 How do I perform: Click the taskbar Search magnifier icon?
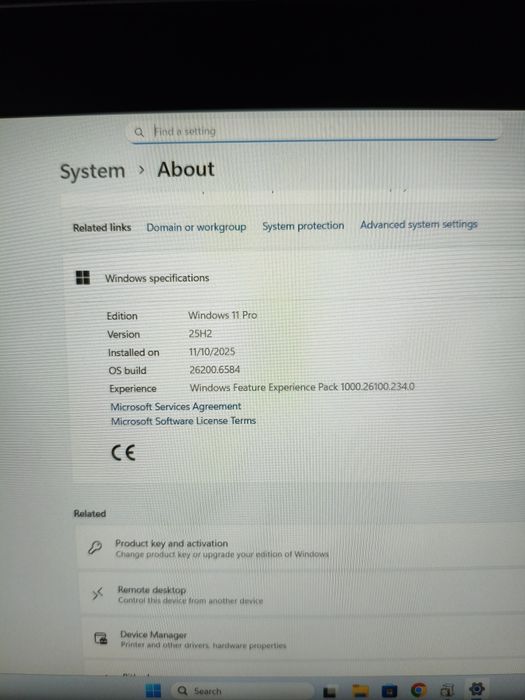point(182,691)
